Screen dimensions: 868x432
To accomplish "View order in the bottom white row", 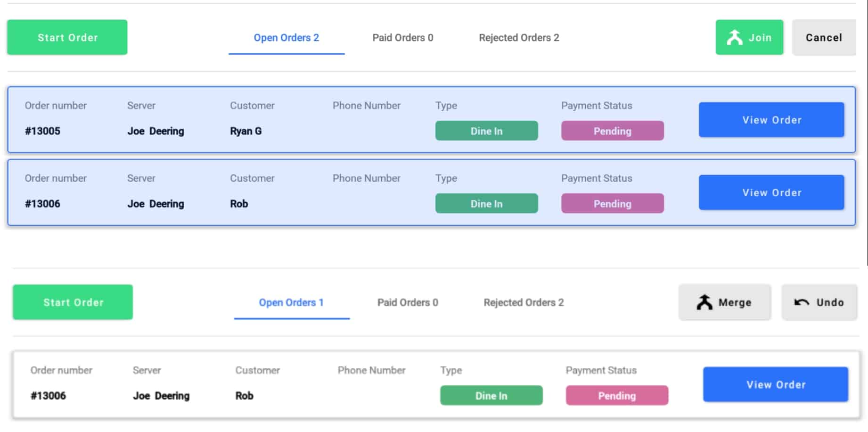I will (x=776, y=384).
